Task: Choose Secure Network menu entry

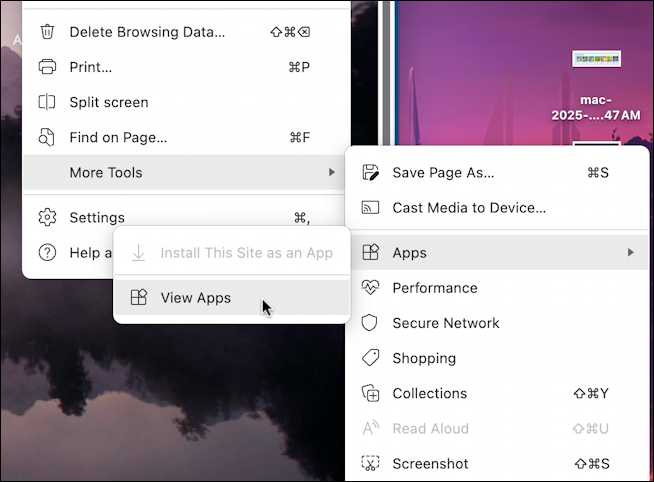Action: [497, 323]
